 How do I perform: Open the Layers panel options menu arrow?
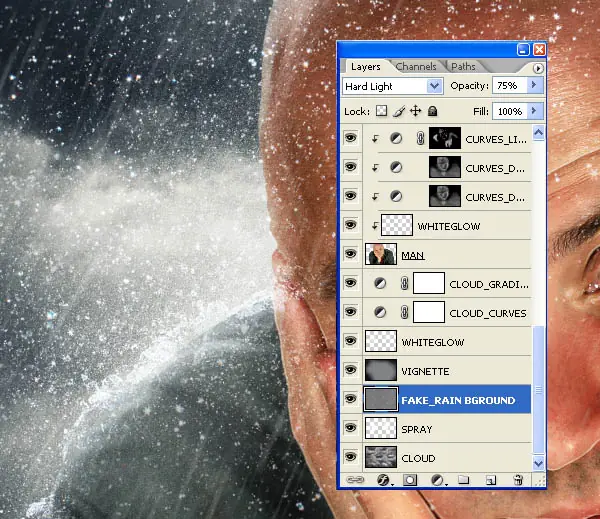pyautogui.click(x=538, y=68)
